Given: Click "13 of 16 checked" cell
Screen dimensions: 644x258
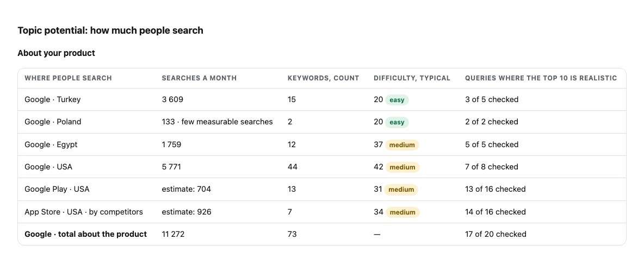Looking at the screenshot, I should pyautogui.click(x=496, y=189).
